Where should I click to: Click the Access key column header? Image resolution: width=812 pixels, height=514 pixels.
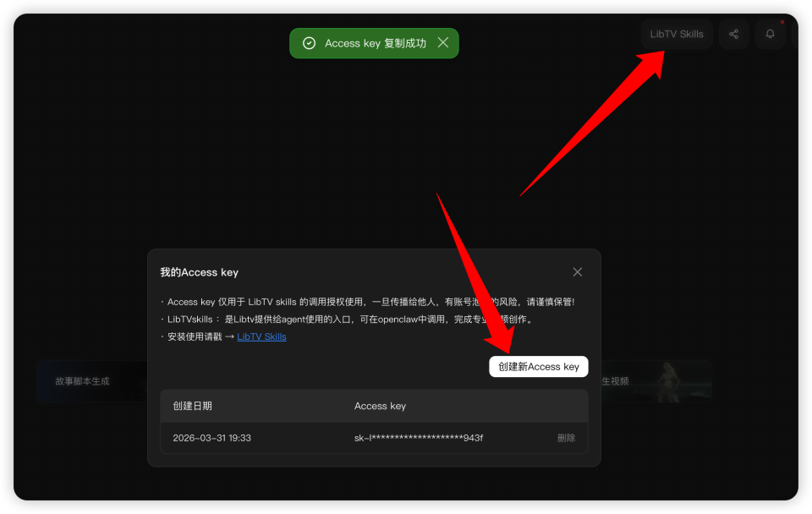coord(379,406)
